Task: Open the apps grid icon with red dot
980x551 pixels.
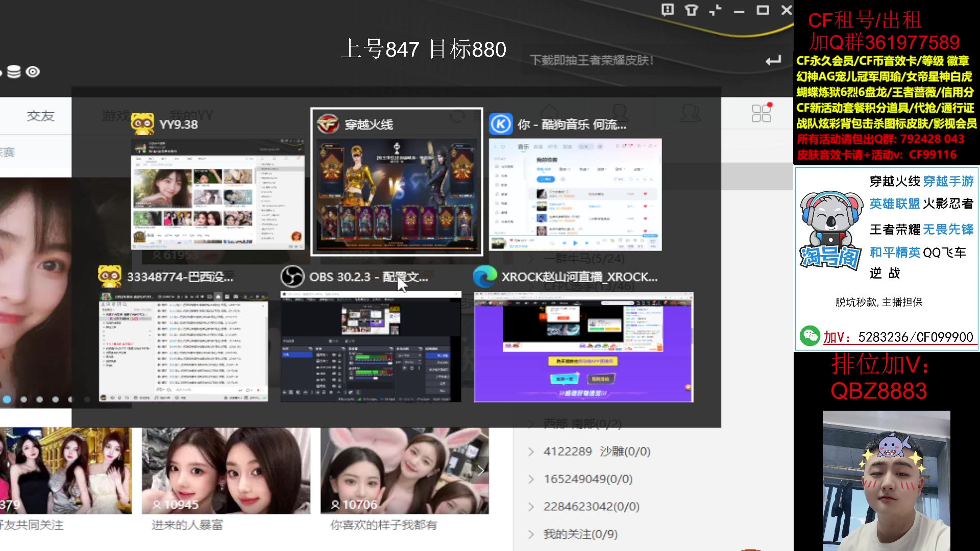Action: point(762,113)
